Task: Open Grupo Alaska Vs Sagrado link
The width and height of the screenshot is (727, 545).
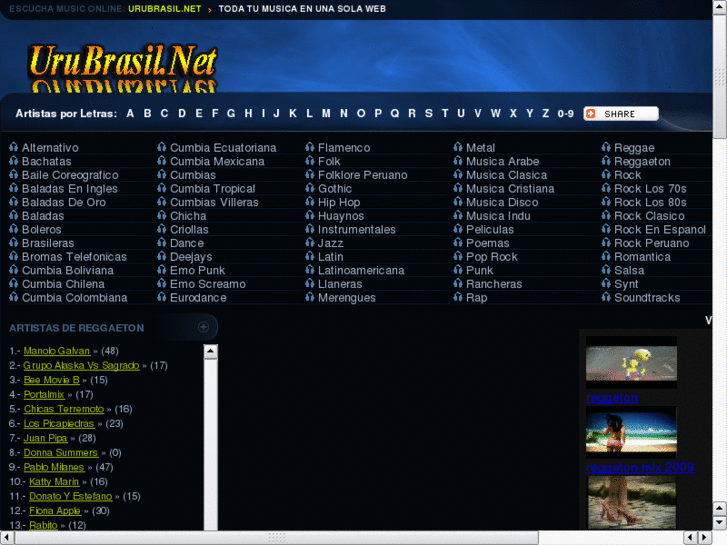Action: click(x=81, y=365)
